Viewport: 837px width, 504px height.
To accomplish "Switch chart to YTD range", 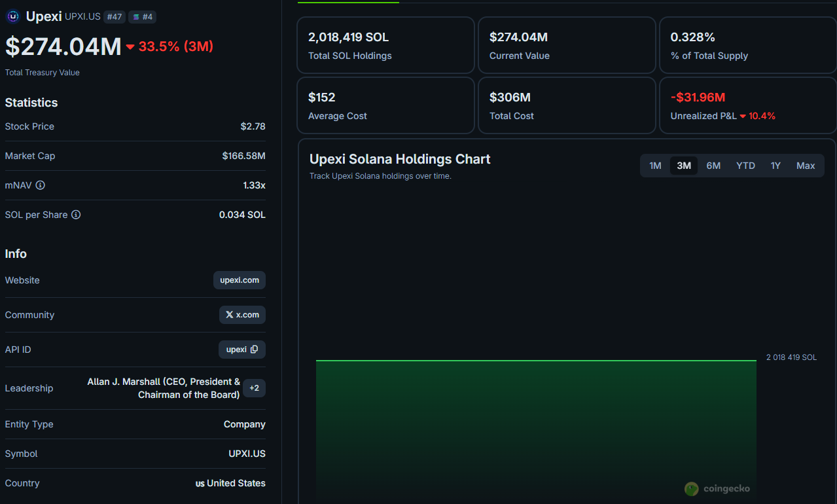I will [x=745, y=166].
